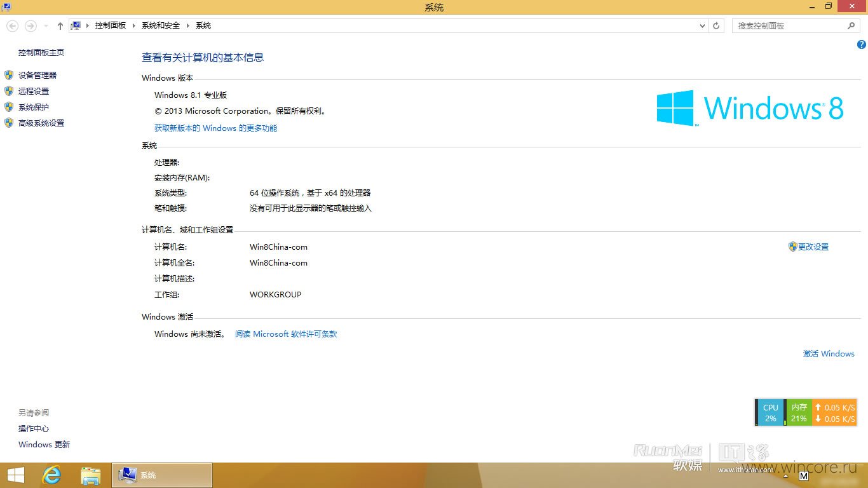Open the Start button on taskbar

16,475
